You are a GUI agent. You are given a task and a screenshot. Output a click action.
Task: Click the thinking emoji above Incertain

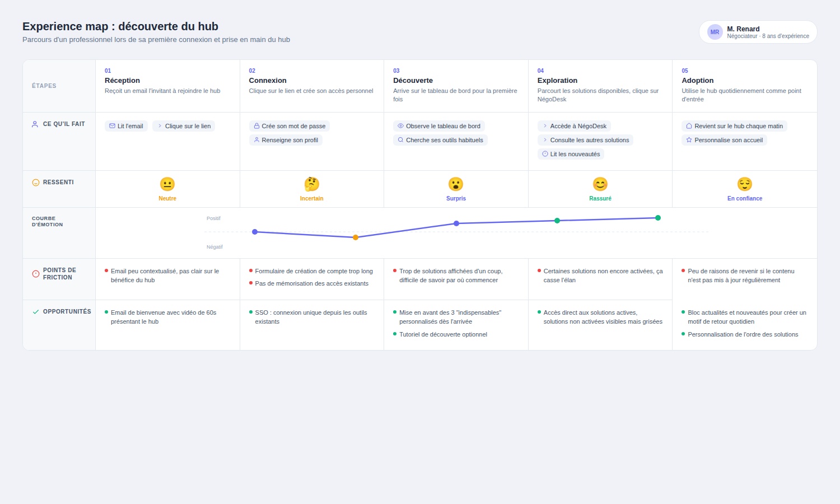coord(311,184)
